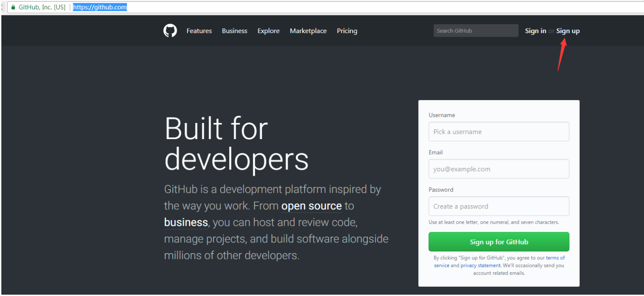Open the terms of service link
This screenshot has height=296, width=644.
click(x=555, y=258)
